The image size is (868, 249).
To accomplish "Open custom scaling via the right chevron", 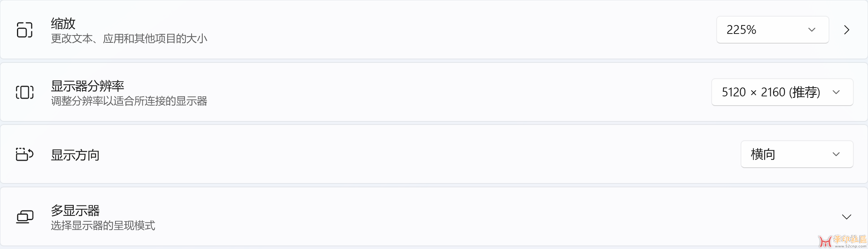I will pos(847,30).
